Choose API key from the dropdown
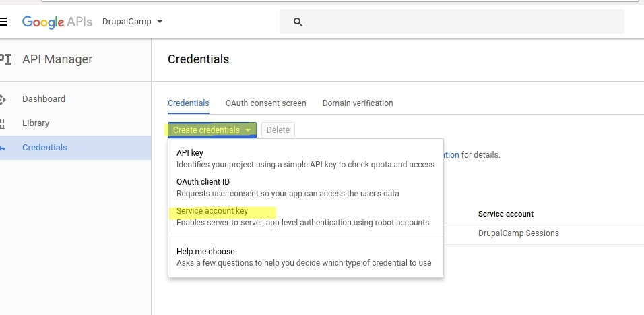 click(x=306, y=159)
